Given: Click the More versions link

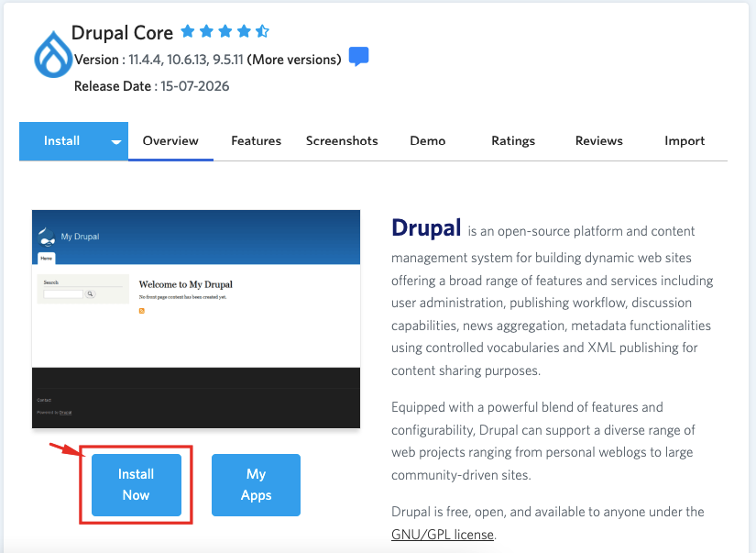Looking at the screenshot, I should click(294, 60).
